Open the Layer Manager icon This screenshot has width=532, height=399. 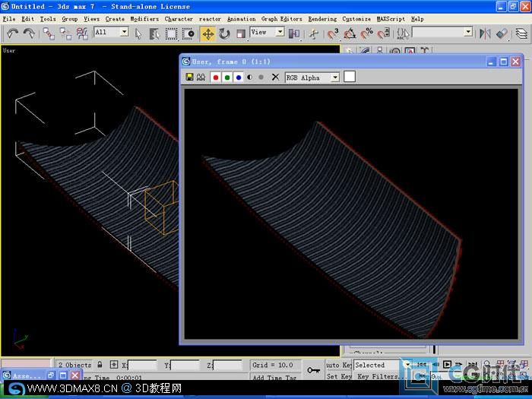[522, 33]
